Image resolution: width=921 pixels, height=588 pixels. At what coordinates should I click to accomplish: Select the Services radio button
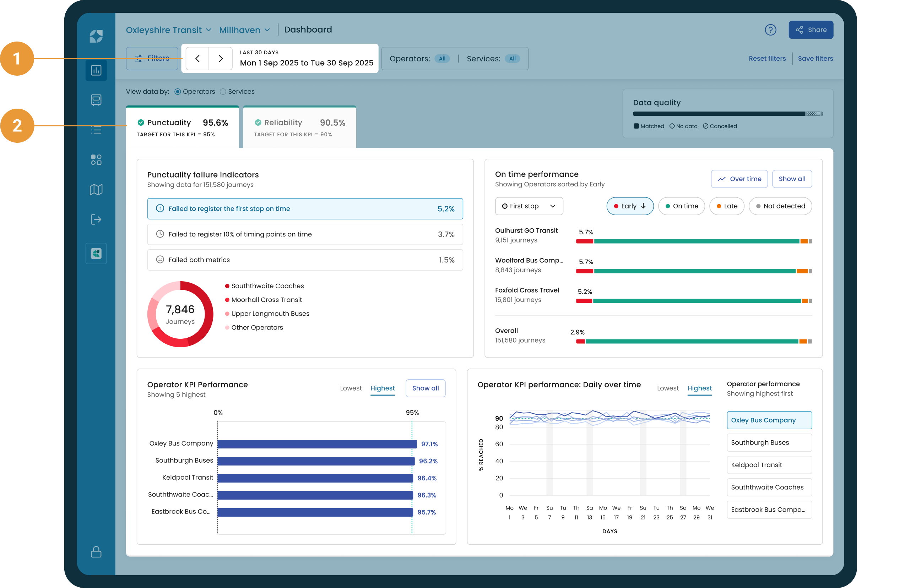(223, 92)
